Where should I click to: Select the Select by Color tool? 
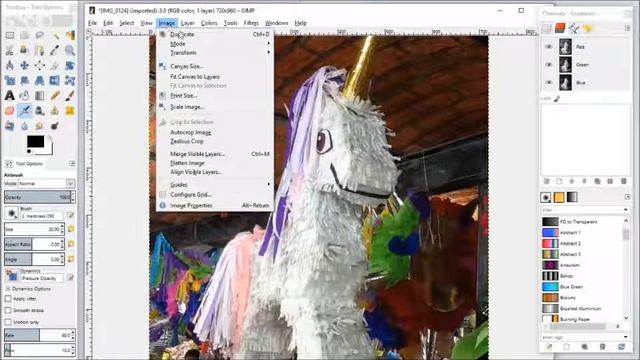(70, 36)
